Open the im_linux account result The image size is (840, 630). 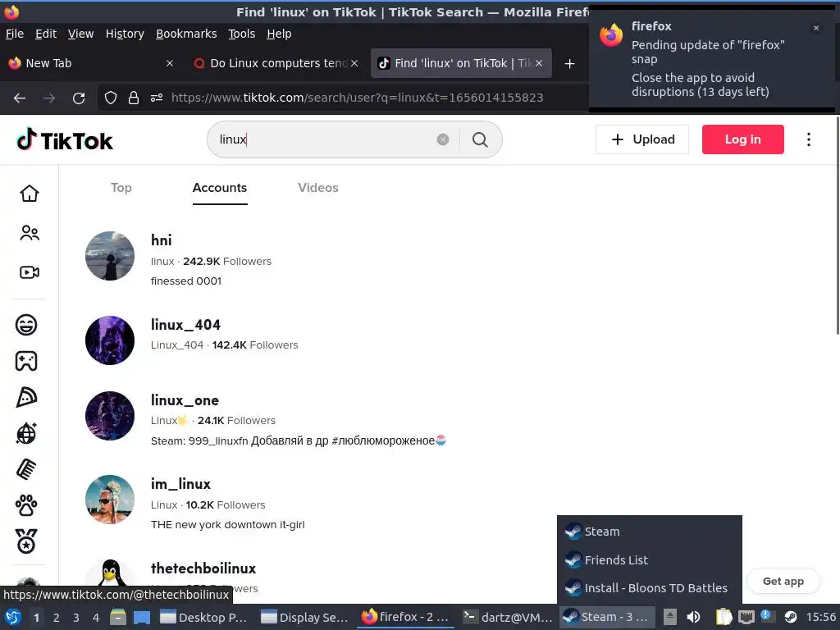point(180,484)
